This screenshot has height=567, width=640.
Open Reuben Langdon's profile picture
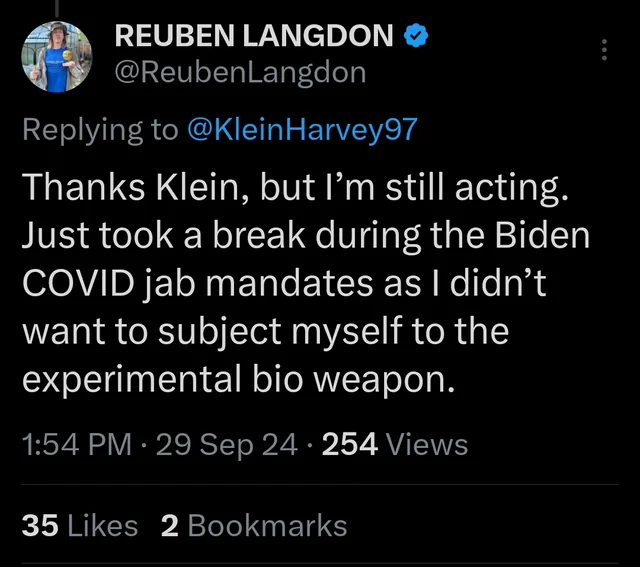coord(57,56)
